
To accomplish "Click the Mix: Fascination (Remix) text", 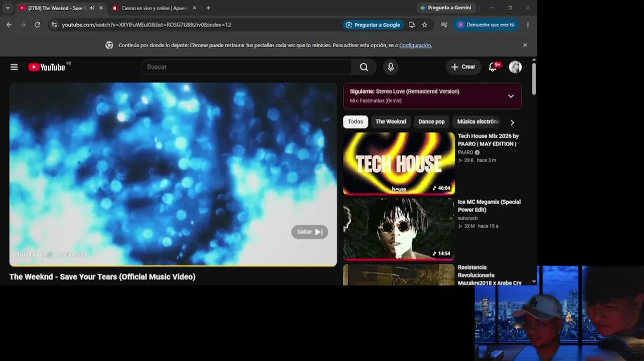I will click(x=376, y=101).
